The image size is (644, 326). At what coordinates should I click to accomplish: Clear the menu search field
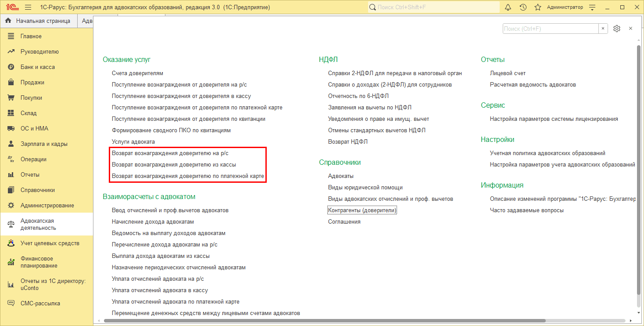[603, 29]
